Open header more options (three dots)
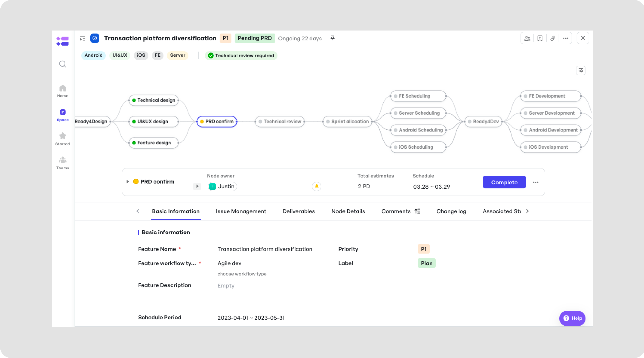 tap(566, 38)
